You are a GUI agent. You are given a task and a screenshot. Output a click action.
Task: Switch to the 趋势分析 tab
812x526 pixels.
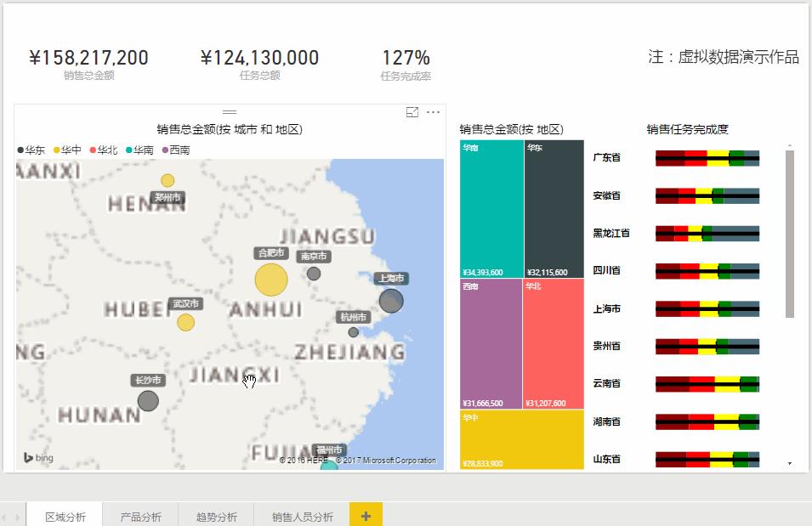click(x=215, y=514)
